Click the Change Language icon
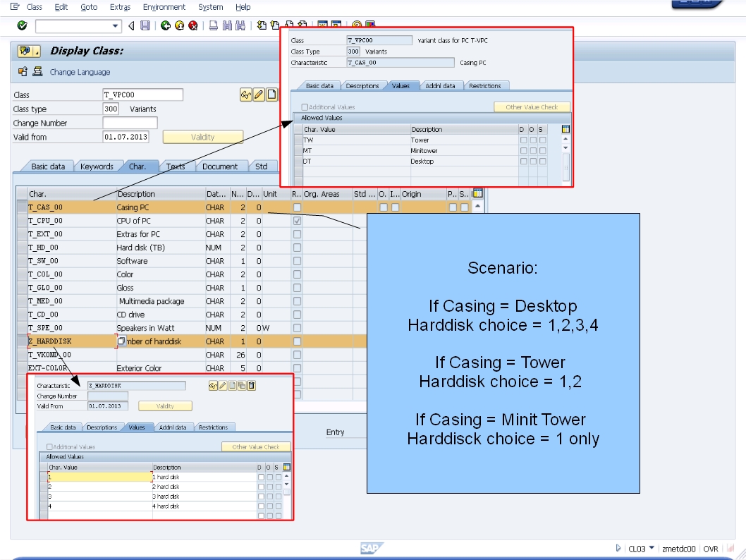Viewport: 746px width, 560px height. (37, 72)
